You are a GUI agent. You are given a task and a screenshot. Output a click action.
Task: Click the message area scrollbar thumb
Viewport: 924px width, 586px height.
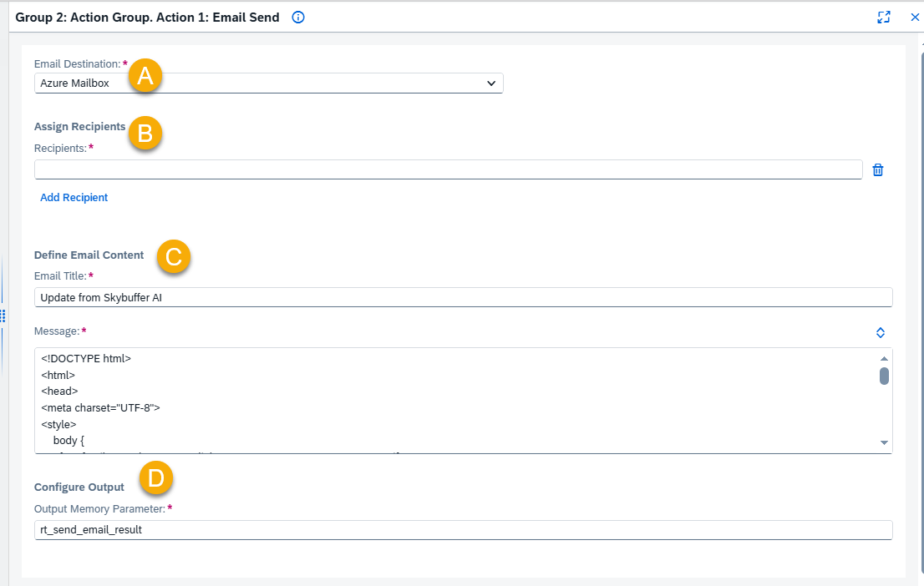point(884,376)
